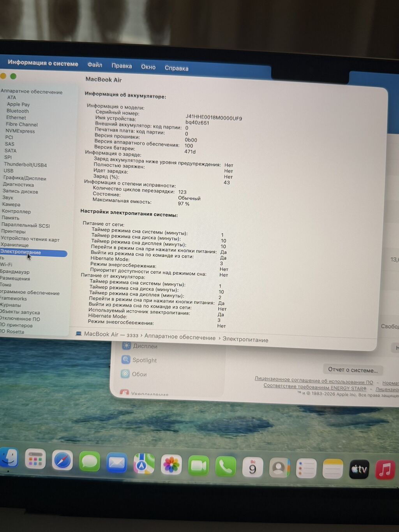The width and height of the screenshot is (399, 532).
Task: Select Брандмауэр in sidebar
Action: (15, 271)
